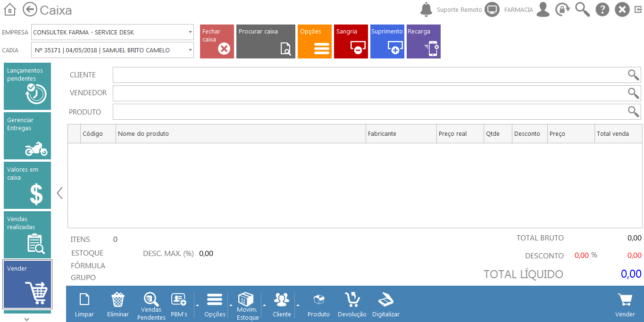
Task: Open the Recarga tile
Action: click(x=424, y=41)
